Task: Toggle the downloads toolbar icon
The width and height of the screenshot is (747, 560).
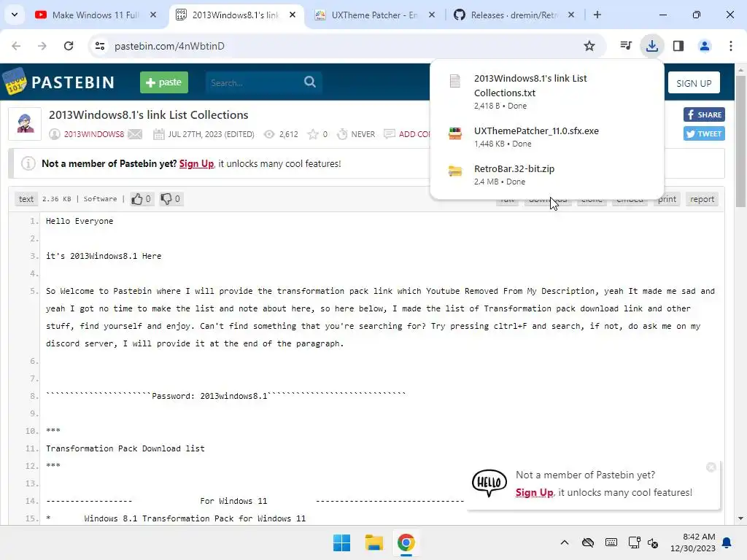Action: (x=652, y=46)
